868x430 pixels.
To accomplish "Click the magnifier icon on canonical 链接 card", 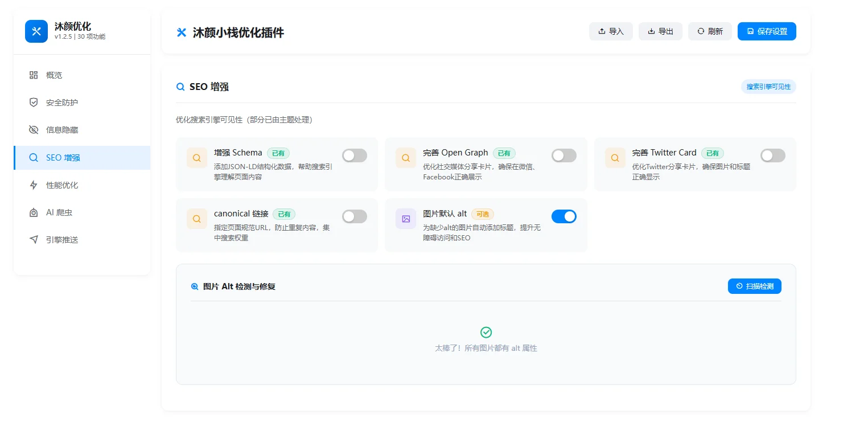I will (197, 219).
